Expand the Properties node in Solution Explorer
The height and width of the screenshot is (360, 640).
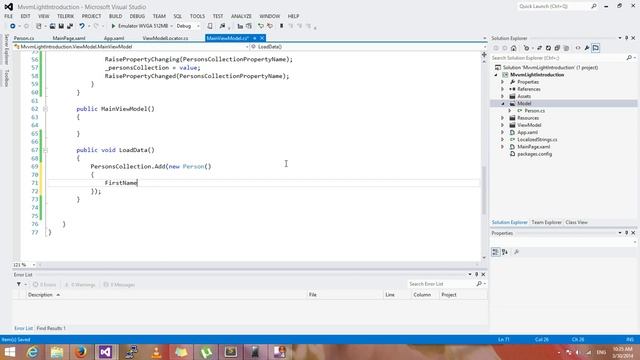pyautogui.click(x=503, y=82)
